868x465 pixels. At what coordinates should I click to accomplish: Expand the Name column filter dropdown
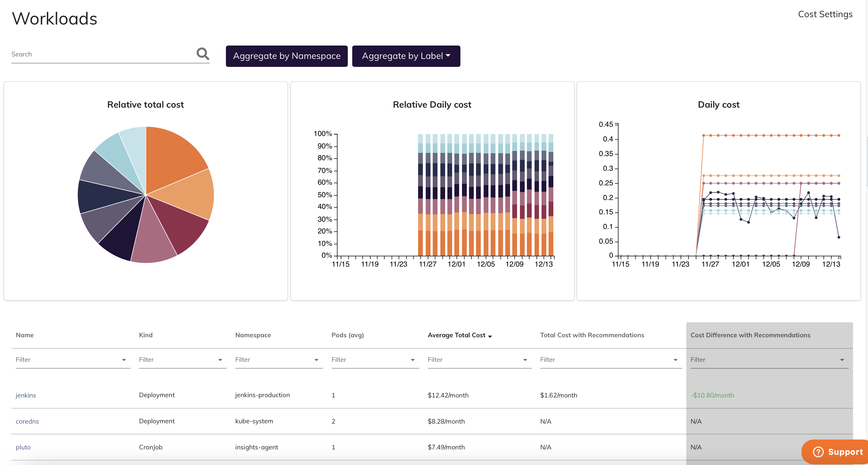[124, 360]
